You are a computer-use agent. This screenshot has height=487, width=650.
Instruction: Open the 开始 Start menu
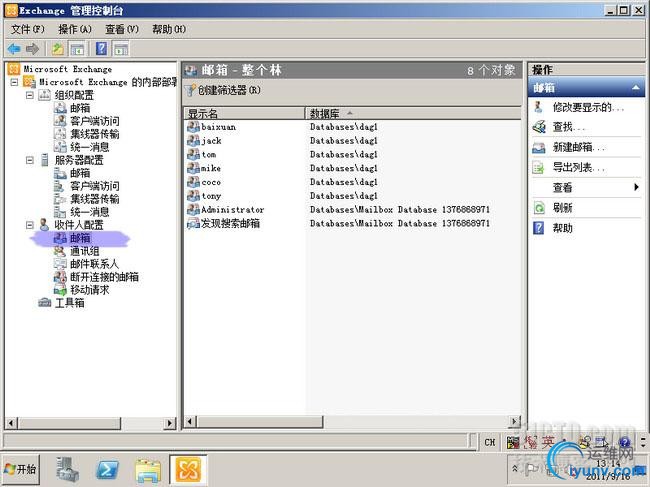pos(21,469)
